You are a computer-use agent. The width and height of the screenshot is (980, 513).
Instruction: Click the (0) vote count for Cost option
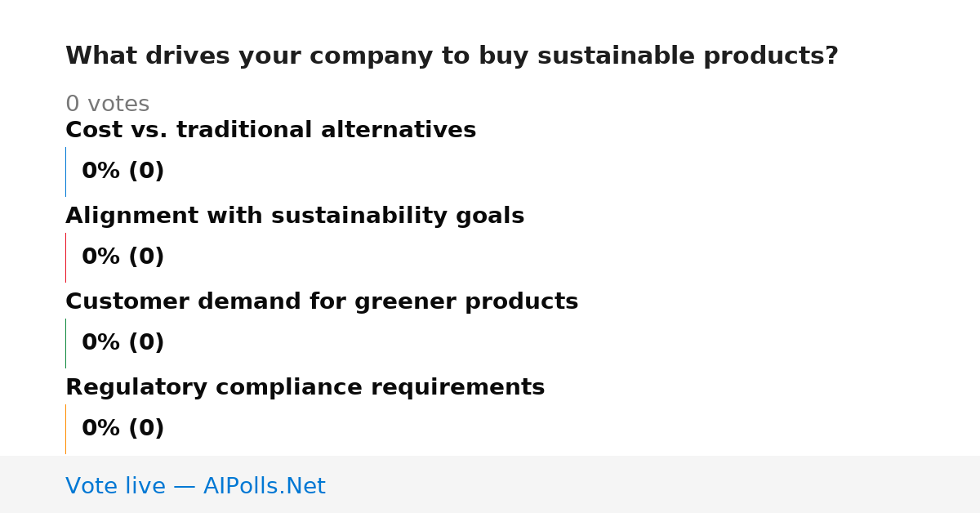click(x=146, y=172)
